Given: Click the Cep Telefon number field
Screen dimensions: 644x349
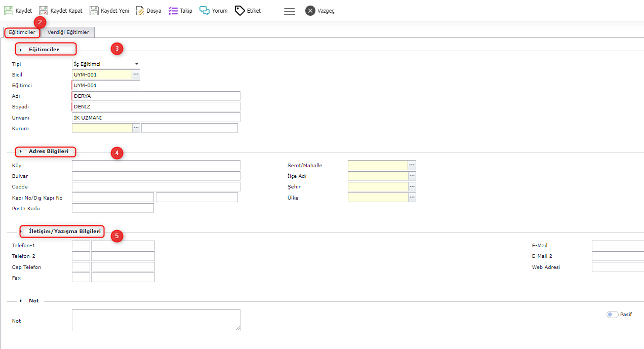Looking at the screenshot, I should point(123,266).
